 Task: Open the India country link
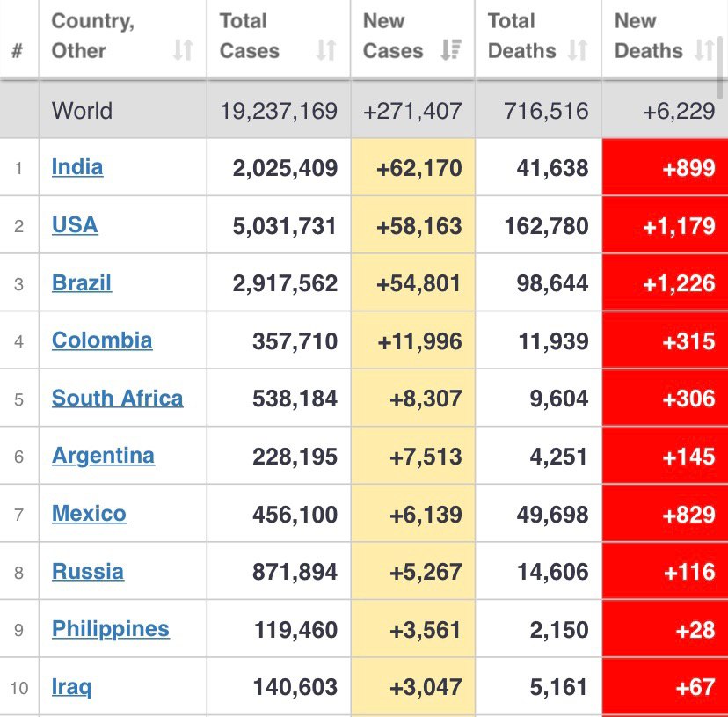point(77,167)
